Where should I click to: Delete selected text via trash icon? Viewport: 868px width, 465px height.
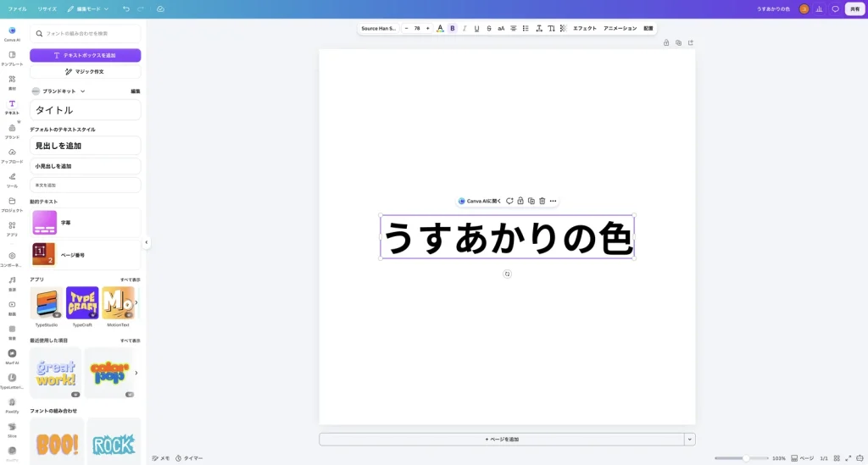542,202
